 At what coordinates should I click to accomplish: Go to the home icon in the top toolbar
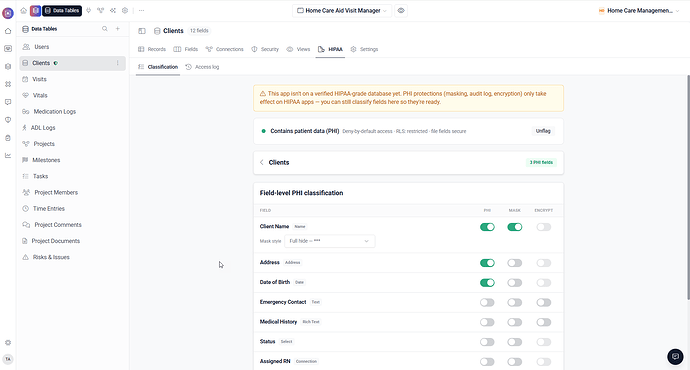(x=23, y=11)
